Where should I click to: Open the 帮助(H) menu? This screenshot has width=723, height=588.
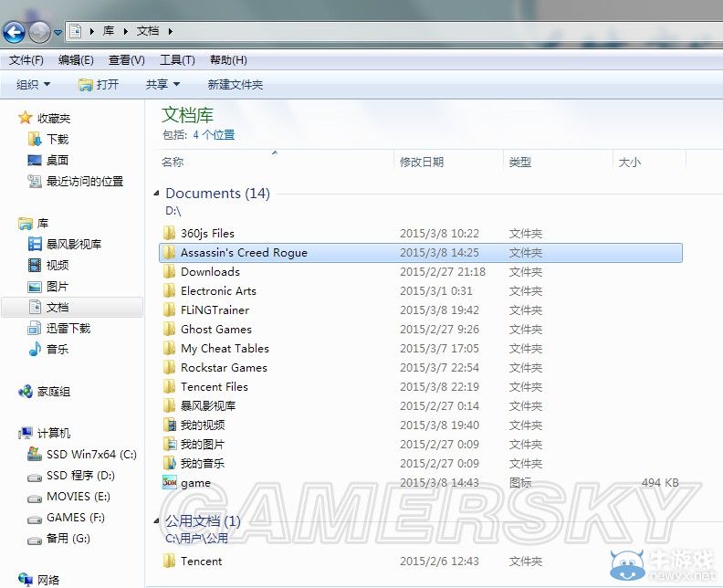(x=228, y=60)
